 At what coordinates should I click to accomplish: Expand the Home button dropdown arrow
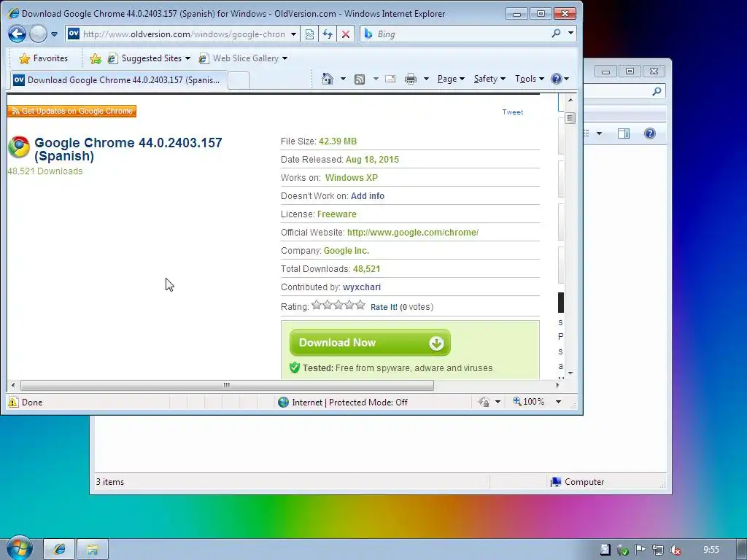click(343, 79)
